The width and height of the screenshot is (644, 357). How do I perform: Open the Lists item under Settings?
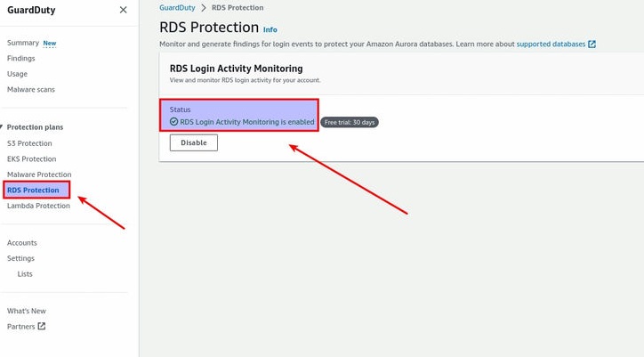point(25,274)
